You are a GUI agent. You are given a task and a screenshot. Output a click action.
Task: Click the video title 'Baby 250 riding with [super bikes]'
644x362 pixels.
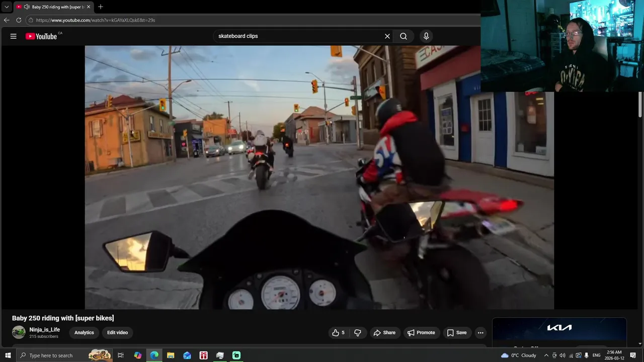pos(63,318)
